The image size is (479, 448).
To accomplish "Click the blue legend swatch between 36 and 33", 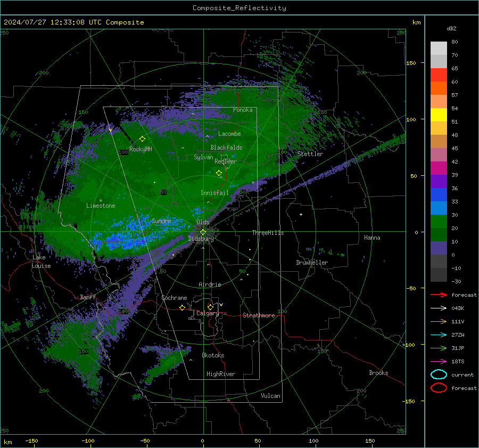I will (439, 195).
